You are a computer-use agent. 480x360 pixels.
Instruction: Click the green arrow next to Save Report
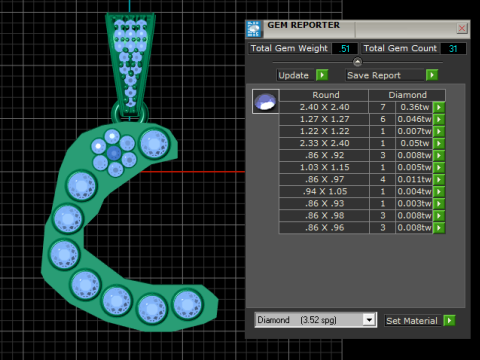[432, 75]
